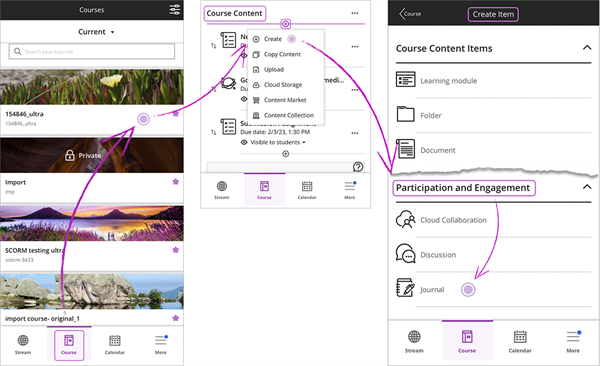
Task: Open the filter settings icon in Courses header
Action: tap(174, 10)
